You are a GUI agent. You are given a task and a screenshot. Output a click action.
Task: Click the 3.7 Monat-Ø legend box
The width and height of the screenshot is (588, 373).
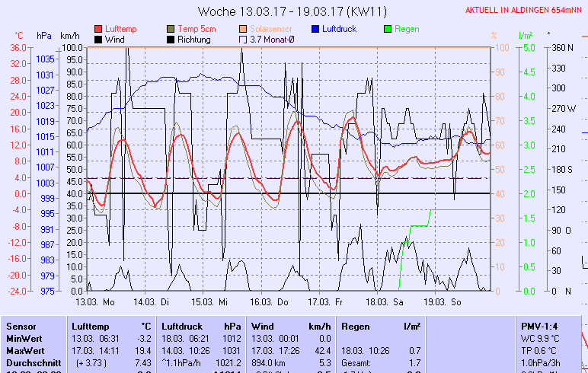click(243, 40)
